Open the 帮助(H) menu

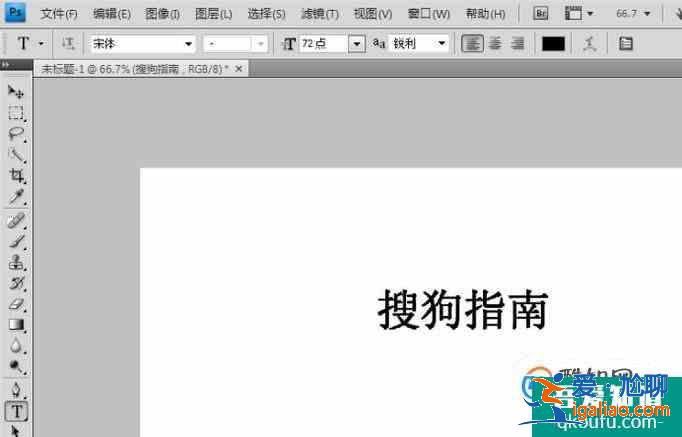pos(485,14)
